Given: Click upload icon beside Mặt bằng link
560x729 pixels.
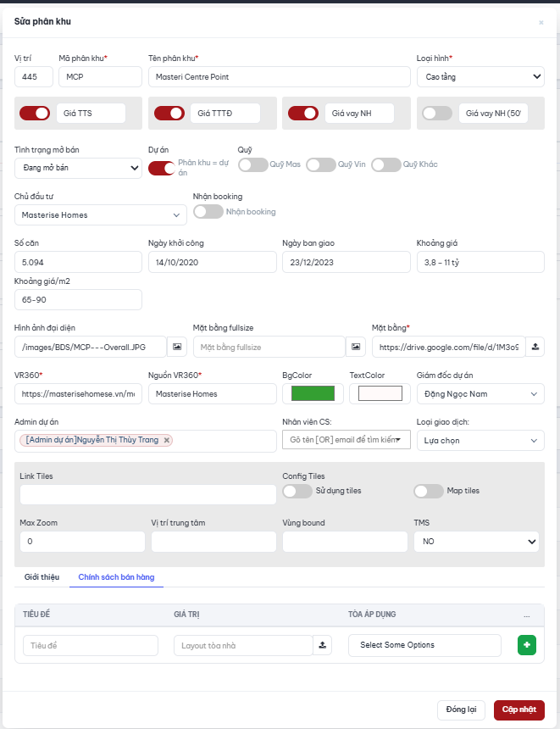Looking at the screenshot, I should [x=535, y=347].
